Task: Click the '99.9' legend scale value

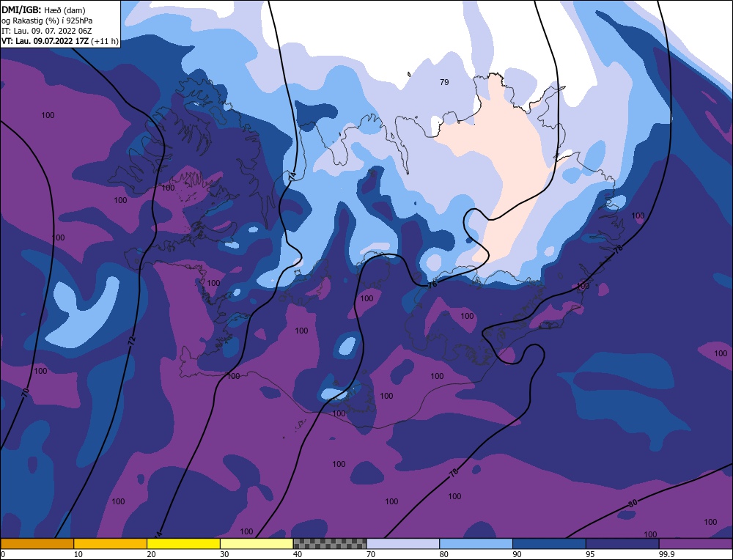Action: click(x=666, y=554)
